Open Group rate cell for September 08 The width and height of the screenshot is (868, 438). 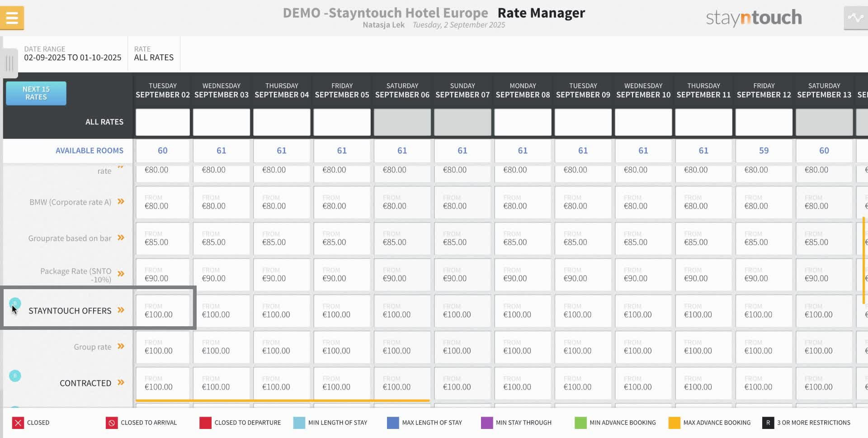pos(523,347)
